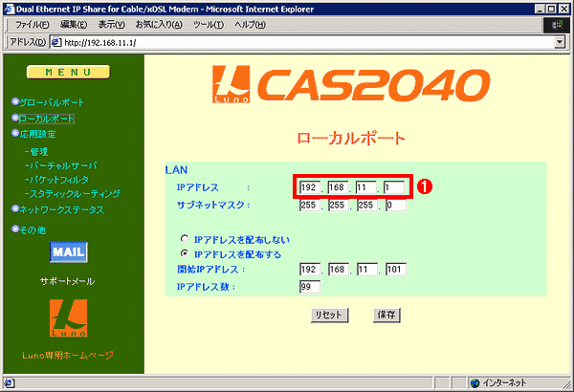Open the ローカルポート sidebar link

[47, 119]
